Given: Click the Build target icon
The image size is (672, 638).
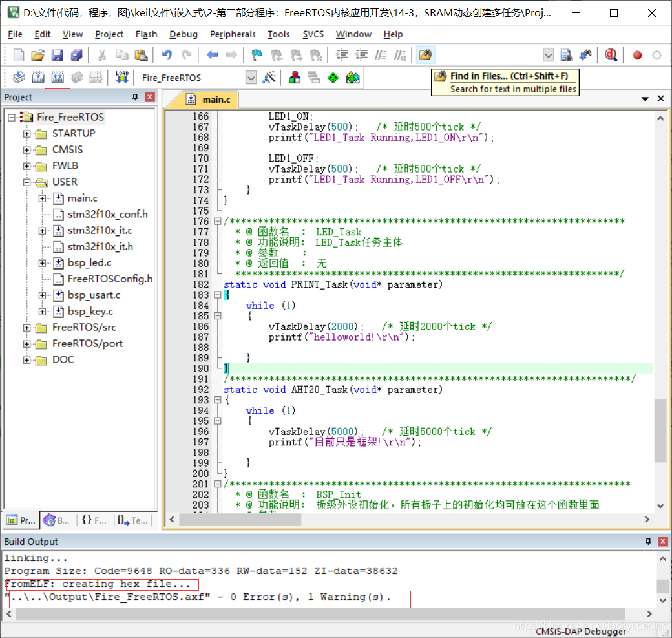Looking at the screenshot, I should (38, 78).
